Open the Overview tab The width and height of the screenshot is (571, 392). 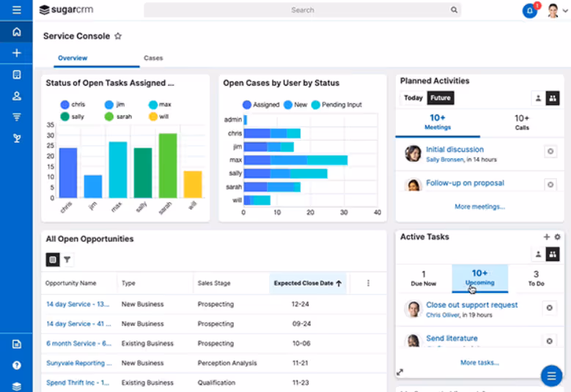click(73, 58)
